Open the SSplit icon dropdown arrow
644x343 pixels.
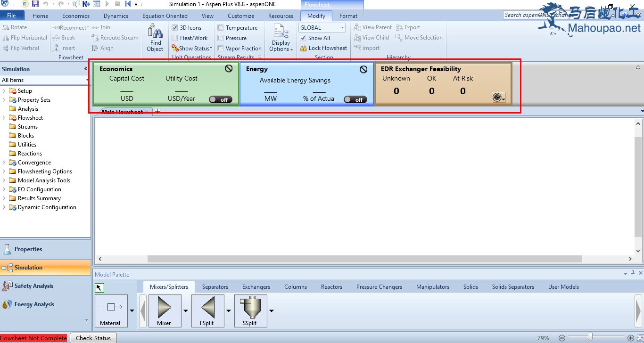coord(271,310)
